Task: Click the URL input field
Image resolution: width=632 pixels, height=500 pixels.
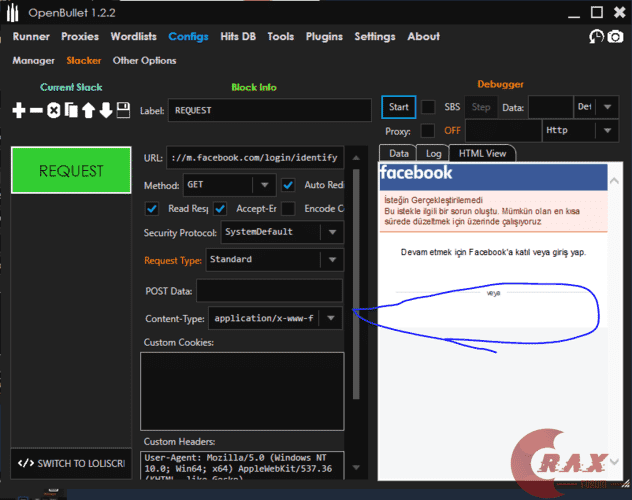Action: point(255,158)
